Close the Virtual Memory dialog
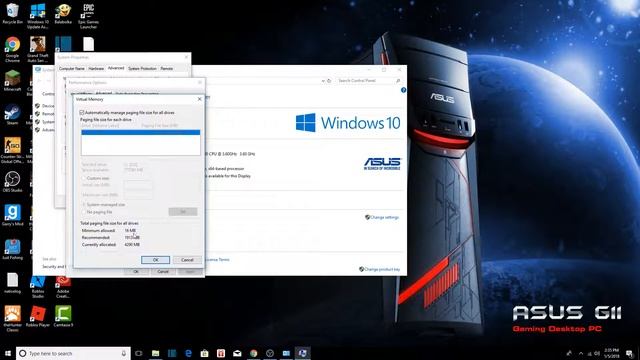Image resolution: width=640 pixels, height=360 pixels. 200,99
